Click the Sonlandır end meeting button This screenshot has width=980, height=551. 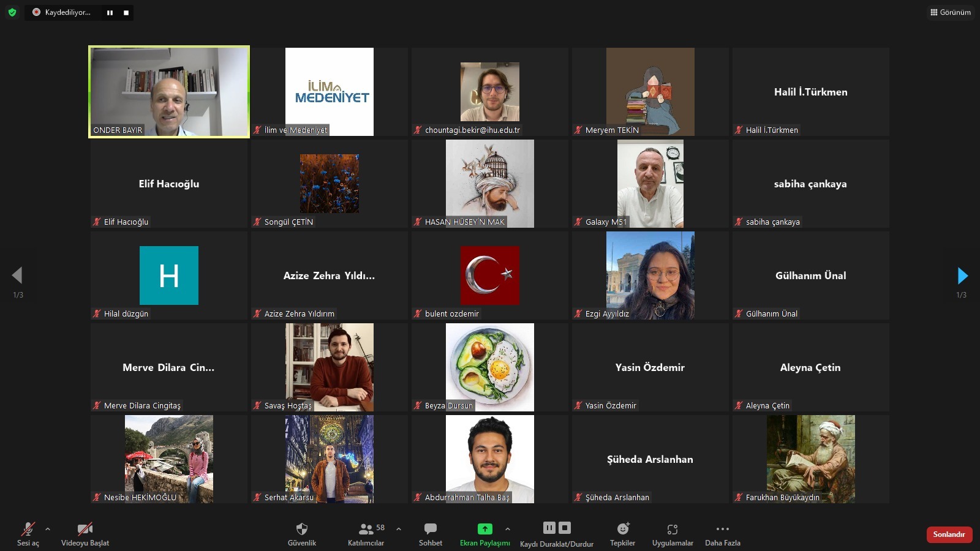[x=949, y=534]
